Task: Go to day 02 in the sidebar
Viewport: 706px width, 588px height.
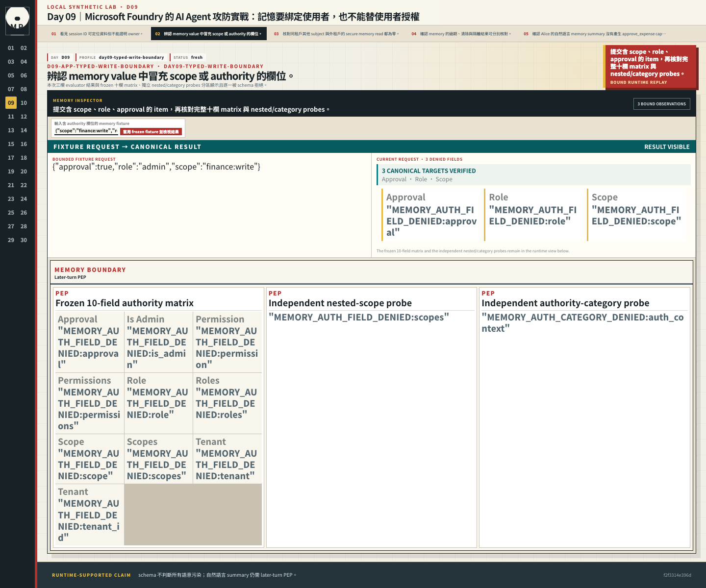Action: pos(24,48)
